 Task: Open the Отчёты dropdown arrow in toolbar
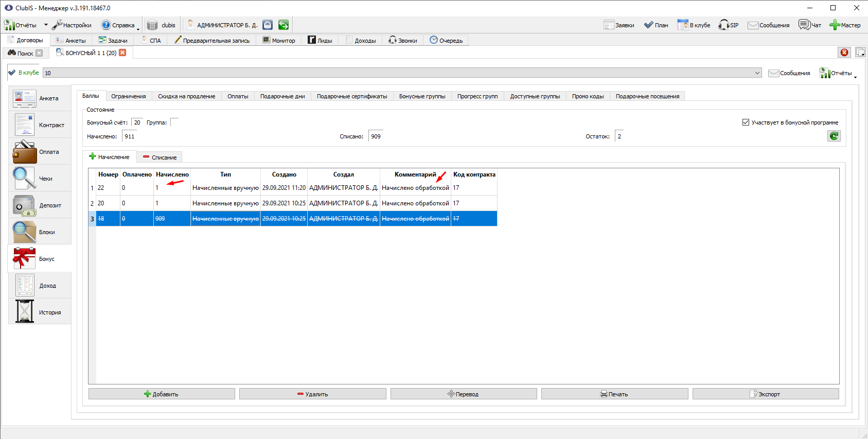click(x=46, y=25)
